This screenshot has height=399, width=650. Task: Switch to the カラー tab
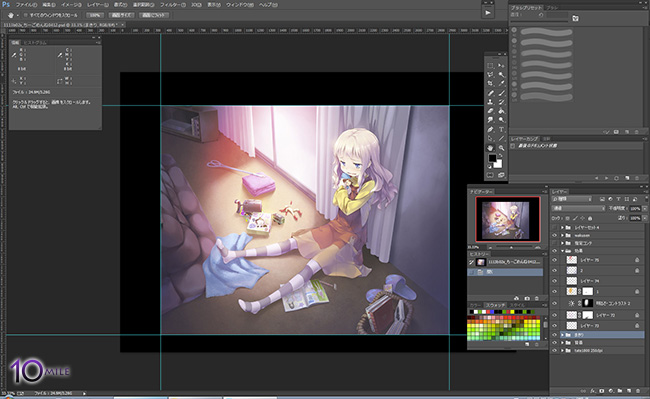click(475, 305)
